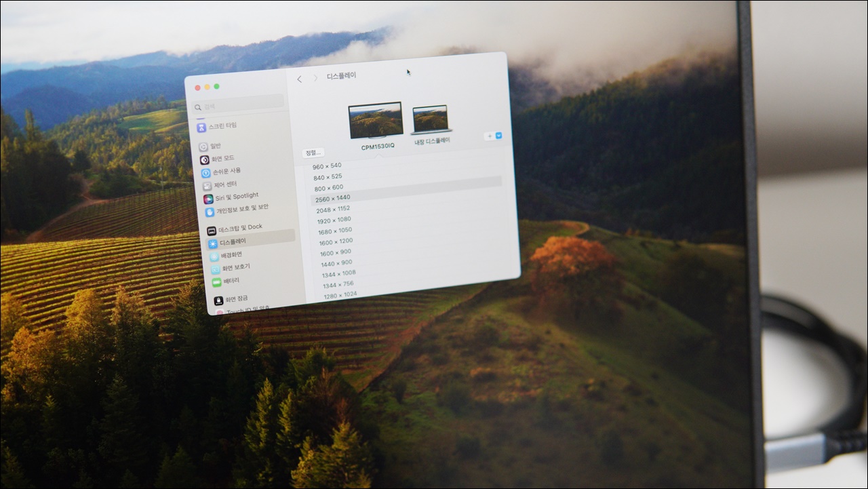Select the CPM1530IQ external display thumbnail
868x489 pixels.
(x=376, y=122)
